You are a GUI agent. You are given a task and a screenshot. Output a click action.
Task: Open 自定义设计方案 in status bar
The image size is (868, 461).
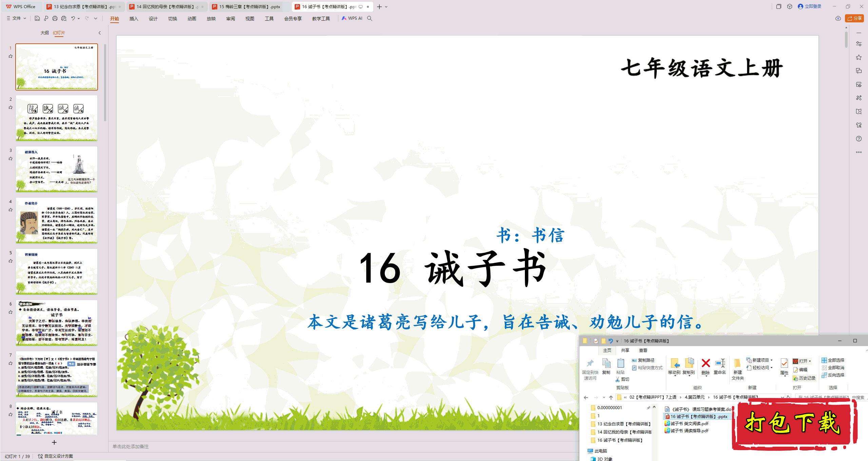[55, 456]
